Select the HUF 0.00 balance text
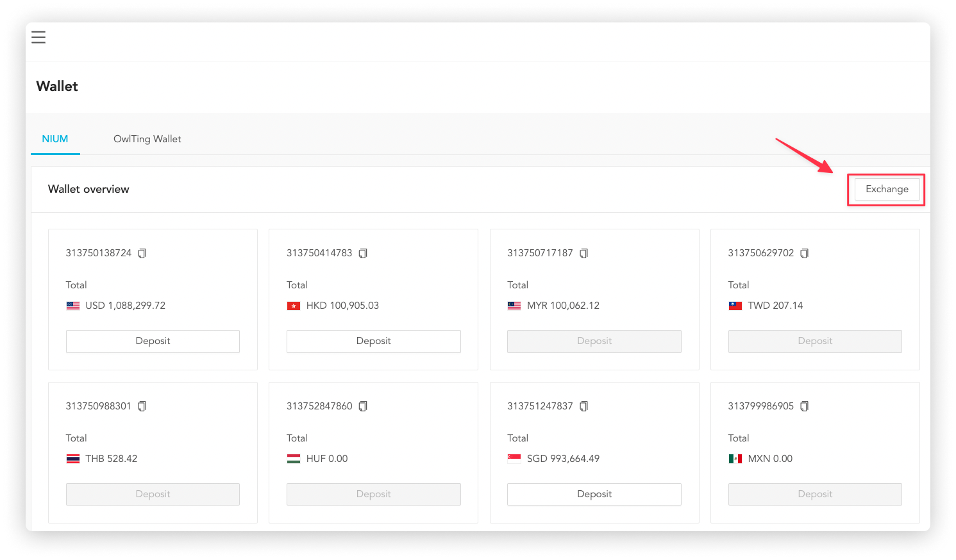Viewport: 956px width, 560px height. point(327,459)
